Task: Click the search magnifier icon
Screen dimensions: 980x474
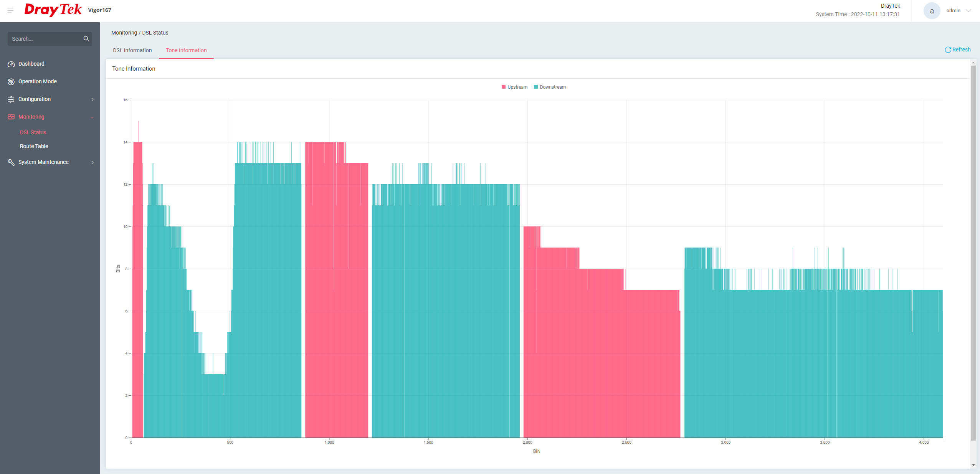Action: tap(86, 39)
